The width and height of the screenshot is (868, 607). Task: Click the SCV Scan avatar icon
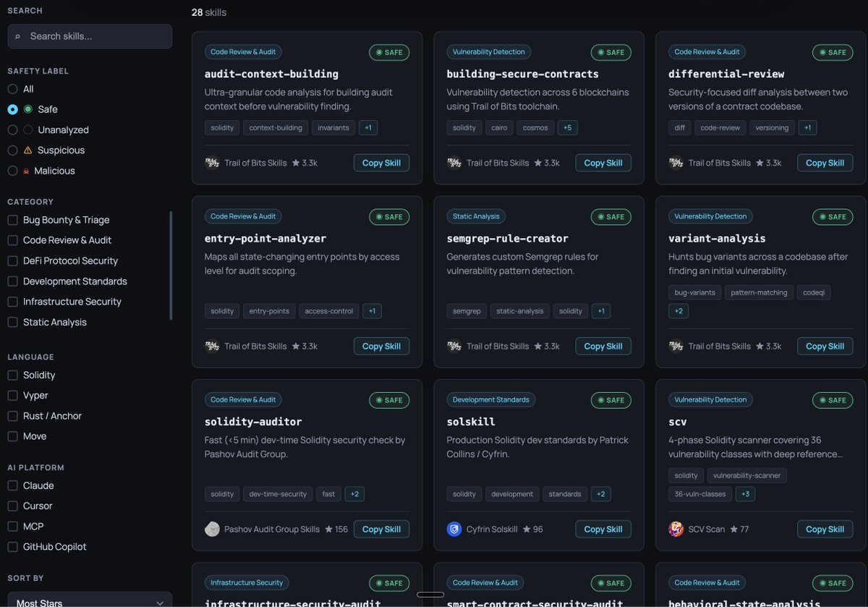click(676, 529)
